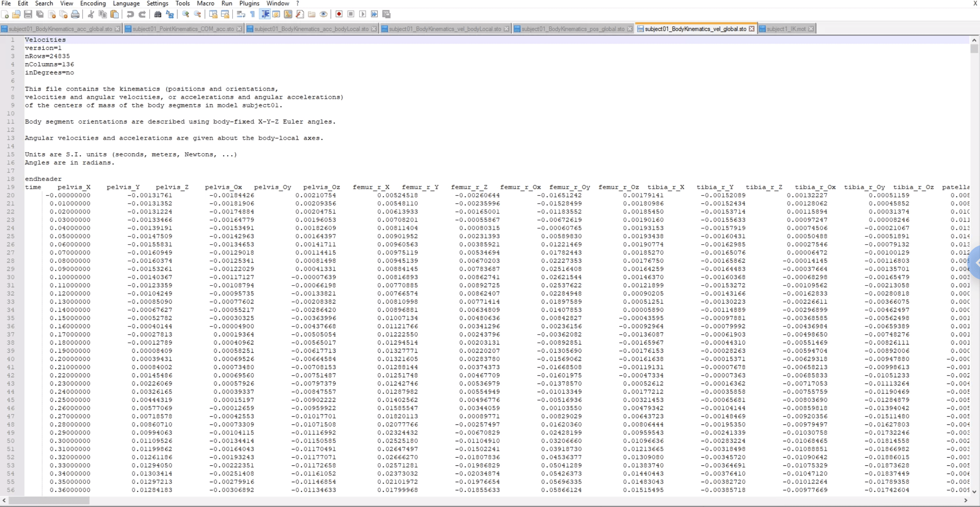Toggle the indent guide button
This screenshot has height=507, width=980.
265,15
